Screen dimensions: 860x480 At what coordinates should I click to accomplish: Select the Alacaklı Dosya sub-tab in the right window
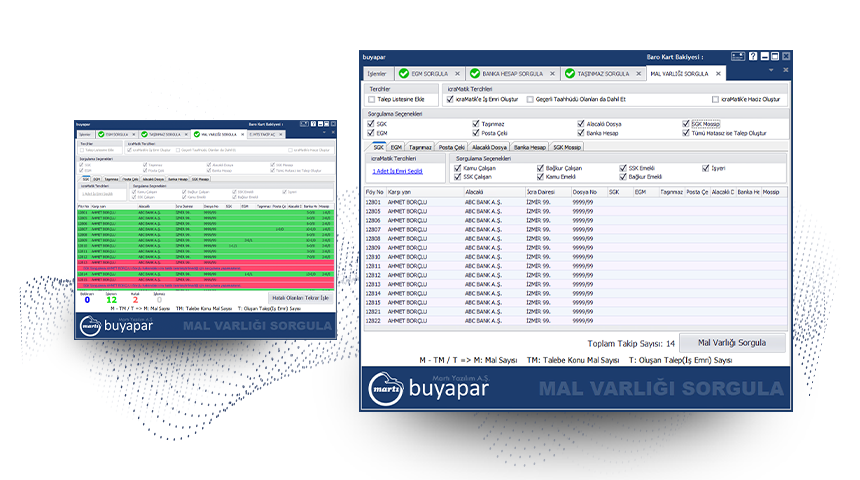tap(489, 147)
